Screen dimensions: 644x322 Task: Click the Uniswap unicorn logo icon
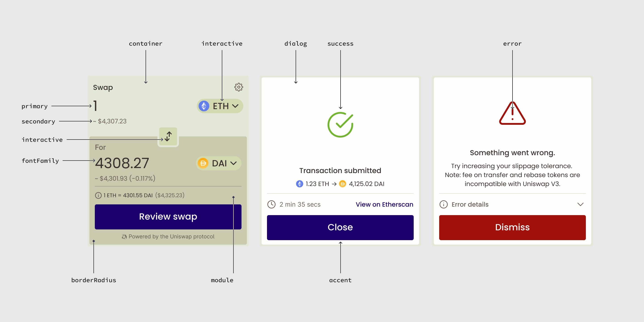124,237
